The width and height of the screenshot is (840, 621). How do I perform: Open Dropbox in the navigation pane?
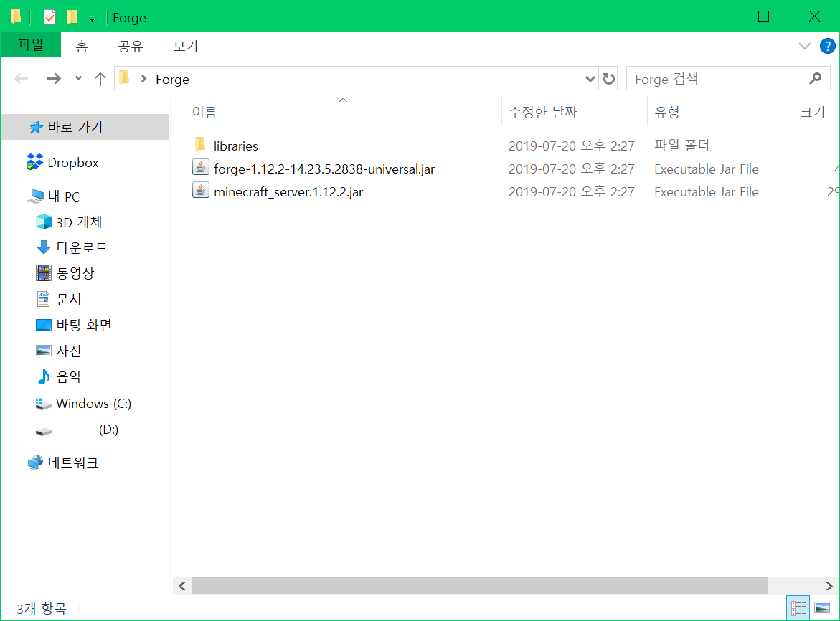tap(73, 162)
